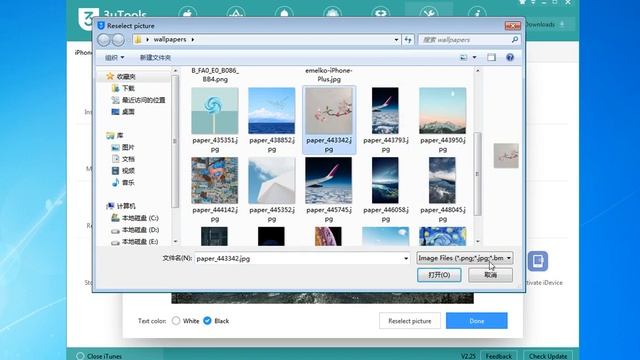Select paper_446058.jpg thumbnail

coord(385,180)
